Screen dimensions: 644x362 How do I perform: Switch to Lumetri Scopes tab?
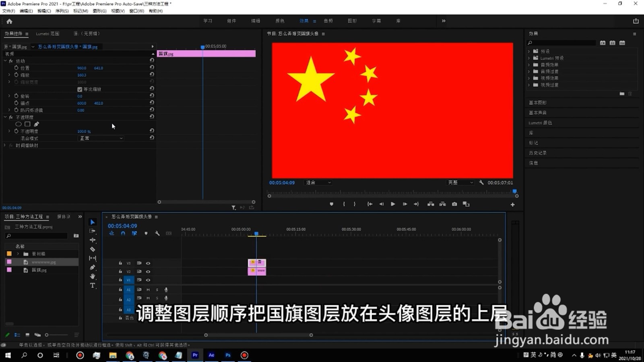point(47,34)
